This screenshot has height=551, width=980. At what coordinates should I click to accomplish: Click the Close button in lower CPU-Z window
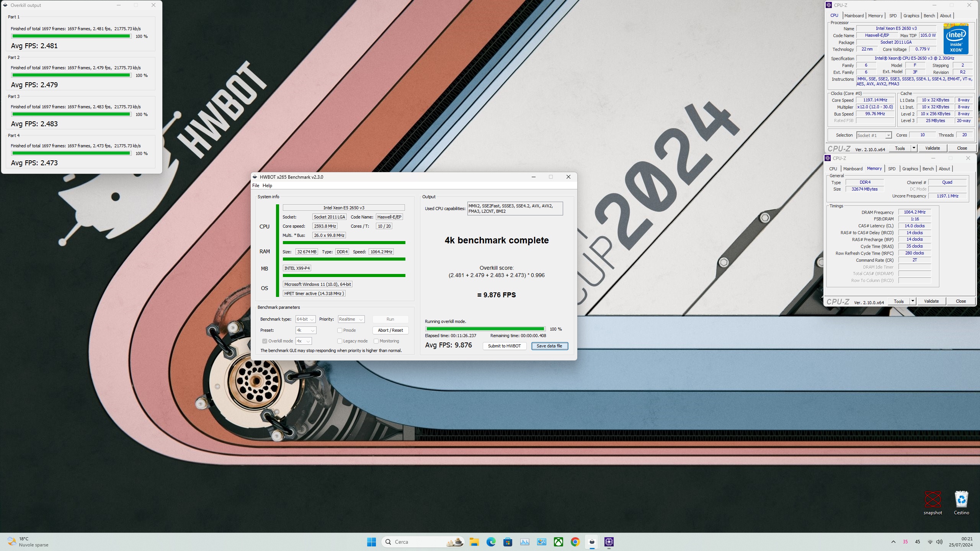pyautogui.click(x=961, y=301)
